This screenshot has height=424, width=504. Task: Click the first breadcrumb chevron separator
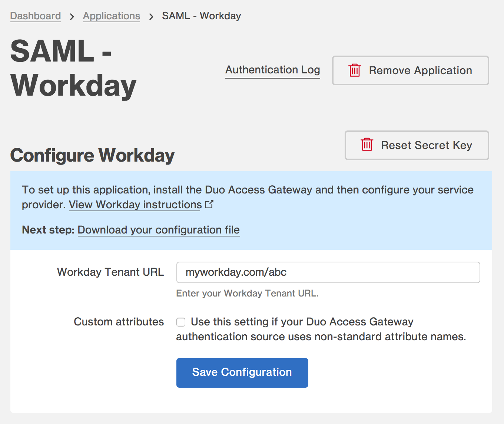72,16
